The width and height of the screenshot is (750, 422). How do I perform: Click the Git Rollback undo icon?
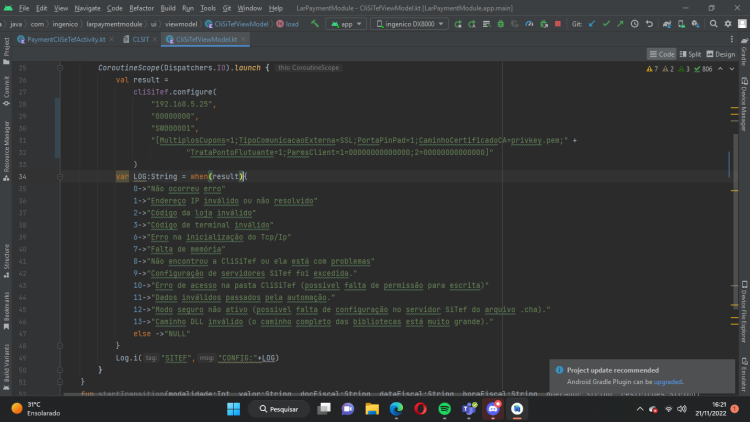click(649, 24)
